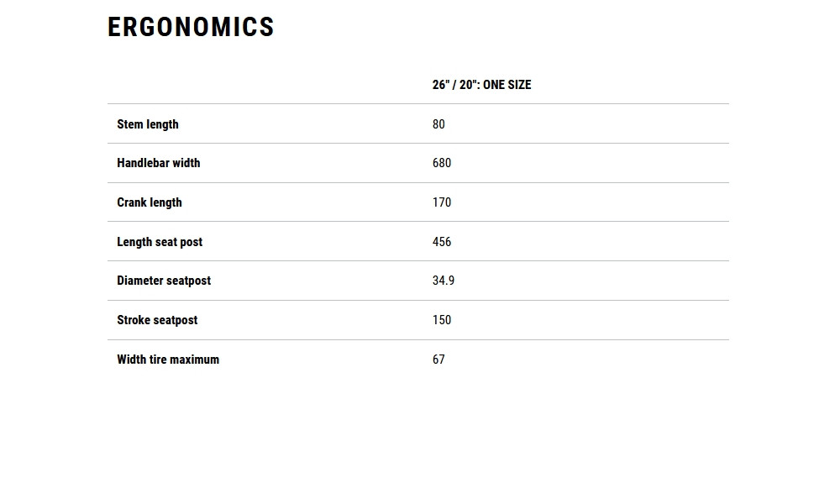
Task: Click the seatpost stroke value 150
Action: tap(442, 320)
